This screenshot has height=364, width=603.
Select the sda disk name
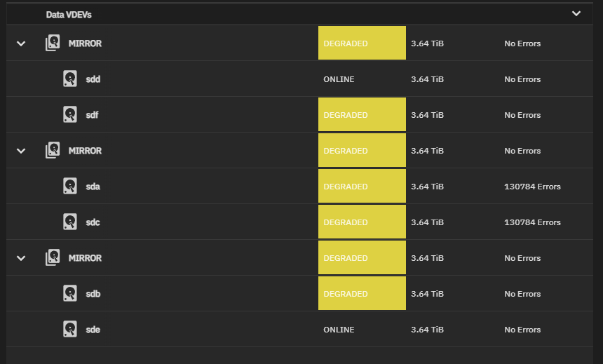click(93, 187)
